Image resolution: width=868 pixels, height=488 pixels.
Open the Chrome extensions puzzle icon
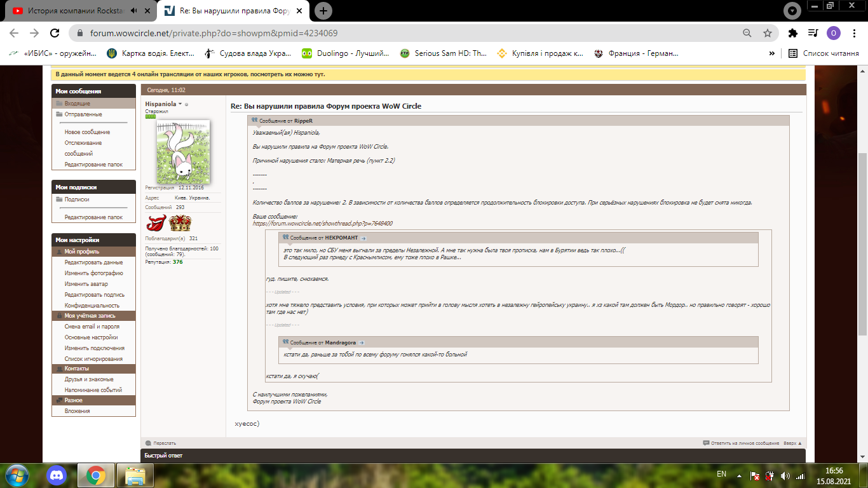(x=792, y=33)
